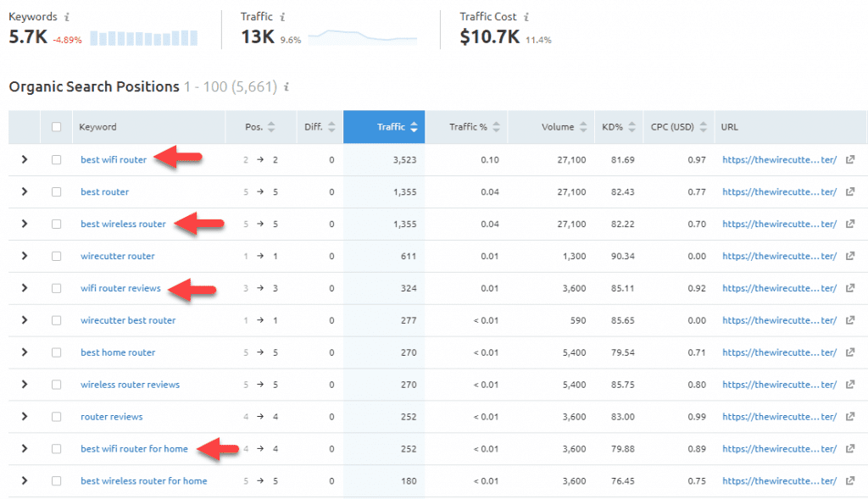Check the checkbox for best router
Screen dimensions: 868x499
tap(56, 191)
